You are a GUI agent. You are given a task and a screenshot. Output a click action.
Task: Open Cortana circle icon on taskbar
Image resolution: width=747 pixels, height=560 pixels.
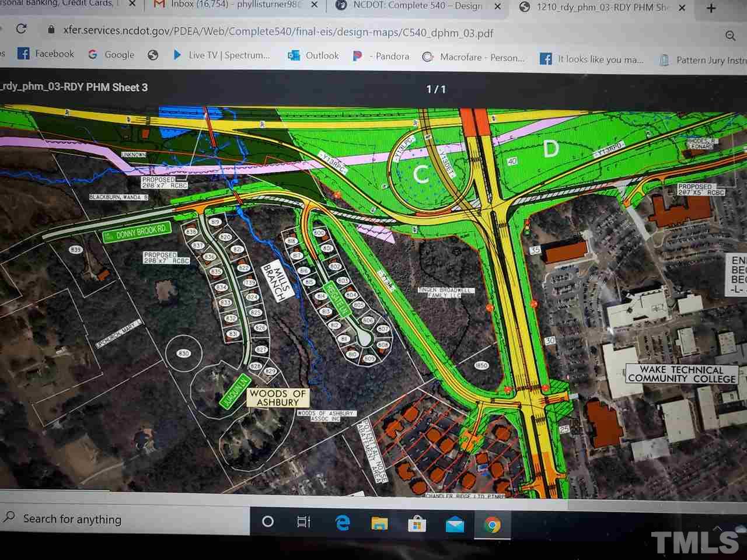[x=268, y=521]
